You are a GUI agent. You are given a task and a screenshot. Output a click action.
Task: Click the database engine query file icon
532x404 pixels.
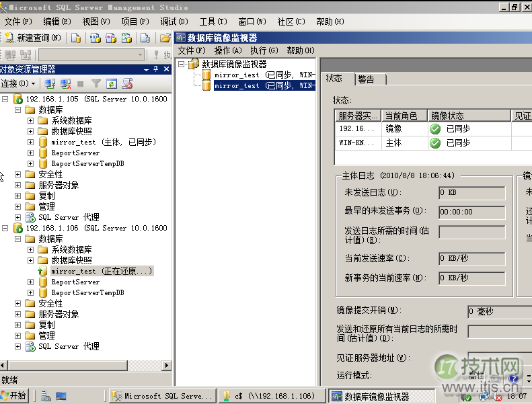coord(76,38)
